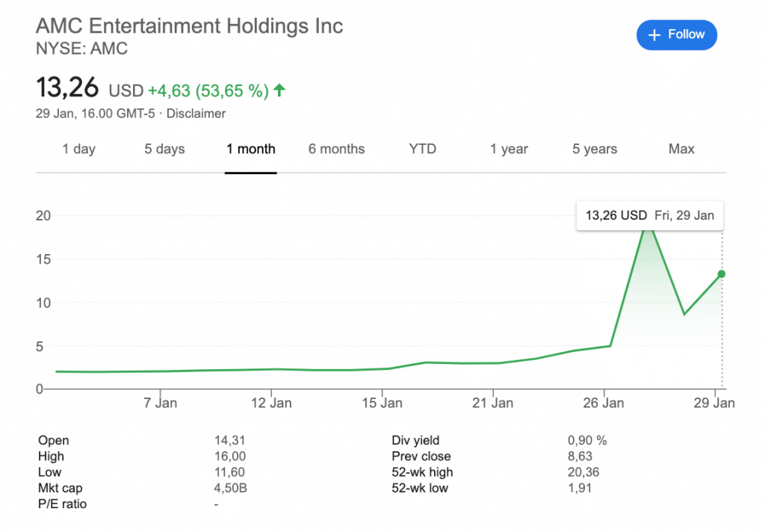This screenshot has width=765, height=532.
Task: Switch chart to YTD
Action: [x=422, y=149]
